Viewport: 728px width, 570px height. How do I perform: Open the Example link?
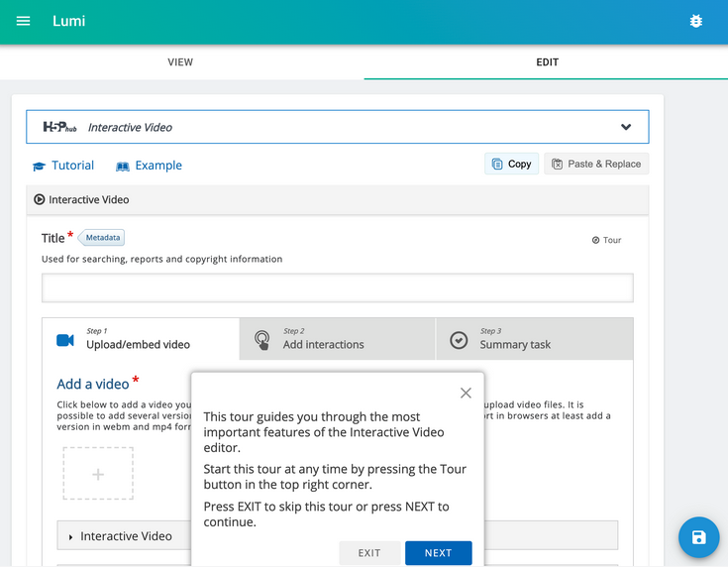pyautogui.click(x=149, y=166)
